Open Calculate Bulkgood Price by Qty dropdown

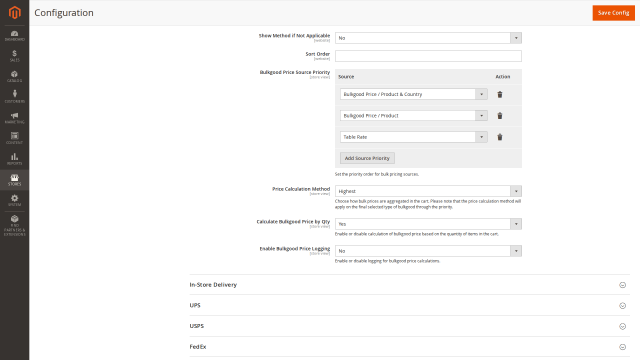pyautogui.click(x=428, y=224)
